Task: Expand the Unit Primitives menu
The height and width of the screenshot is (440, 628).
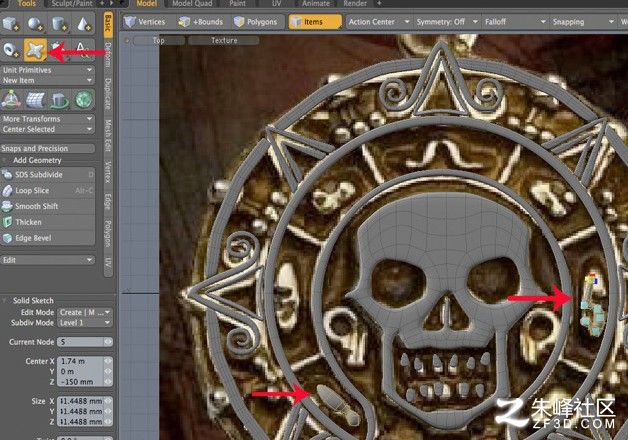Action: [47, 70]
